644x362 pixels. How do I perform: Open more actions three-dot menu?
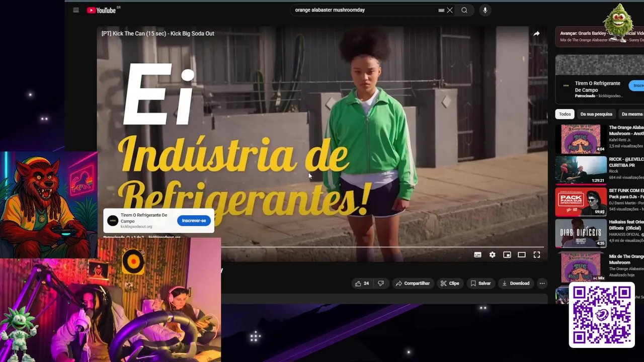tap(542, 284)
